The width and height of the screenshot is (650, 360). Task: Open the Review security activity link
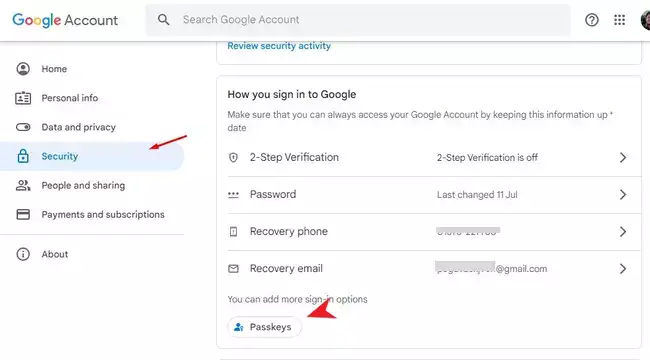coord(279,46)
